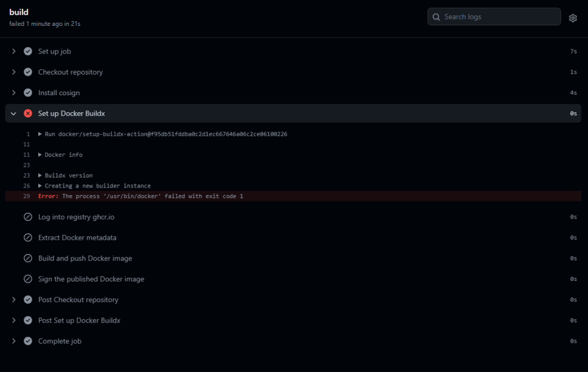Viewport: 588px width, 372px height.
Task: Focus the Search logs input field
Action: [495, 17]
